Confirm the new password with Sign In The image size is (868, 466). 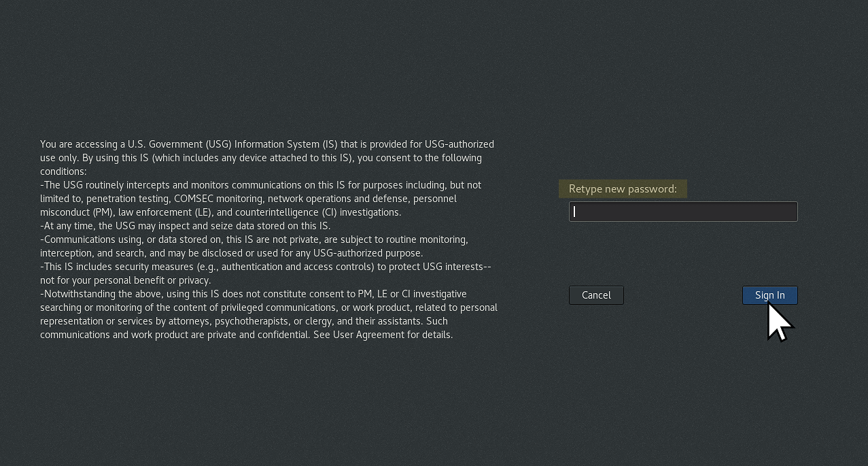point(769,295)
